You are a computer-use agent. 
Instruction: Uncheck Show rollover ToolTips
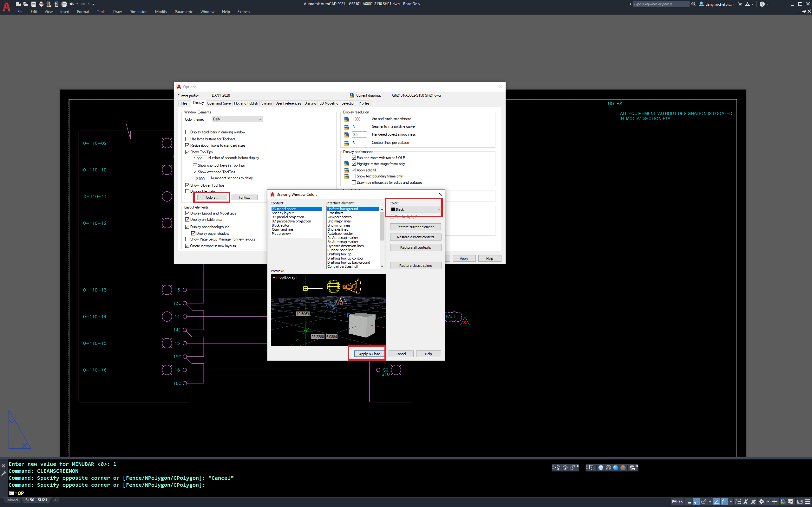(187, 185)
